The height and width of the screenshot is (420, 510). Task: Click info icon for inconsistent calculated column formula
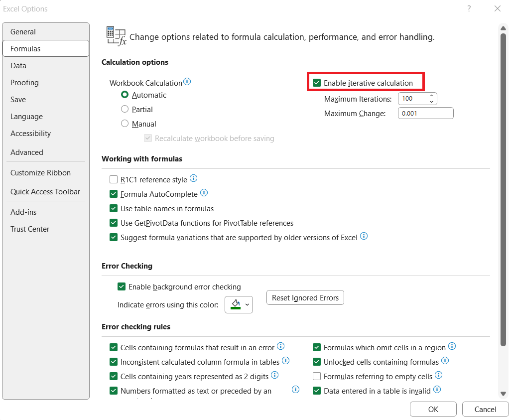tap(285, 361)
